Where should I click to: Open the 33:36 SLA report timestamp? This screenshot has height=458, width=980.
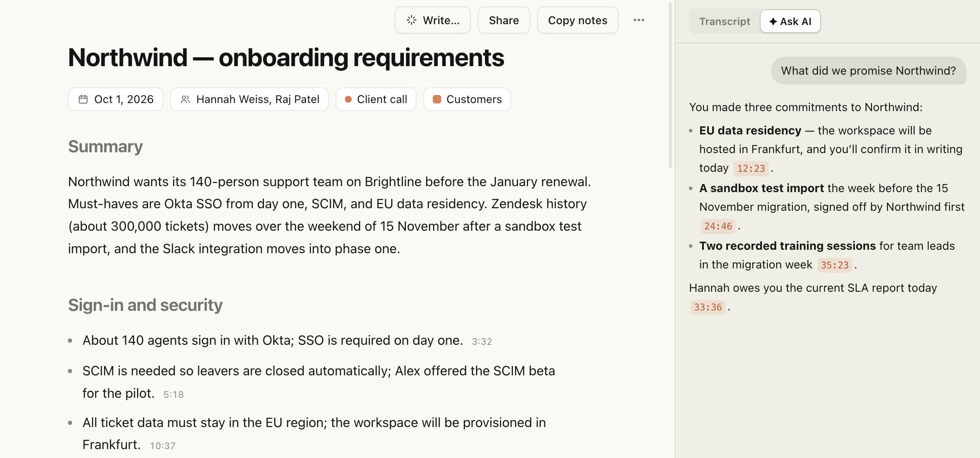pyautogui.click(x=708, y=307)
